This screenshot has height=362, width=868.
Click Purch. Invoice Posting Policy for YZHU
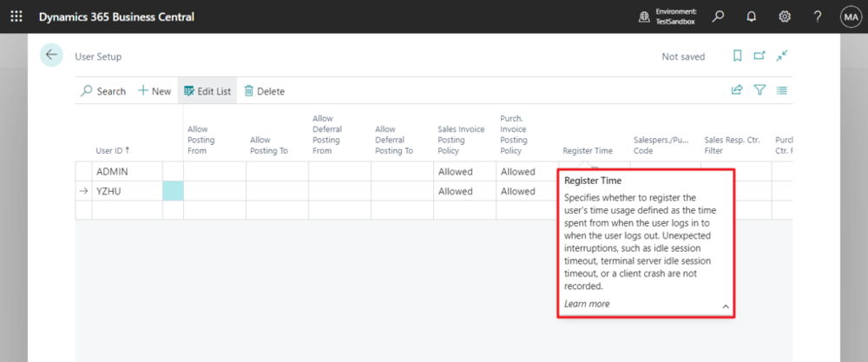(527, 191)
